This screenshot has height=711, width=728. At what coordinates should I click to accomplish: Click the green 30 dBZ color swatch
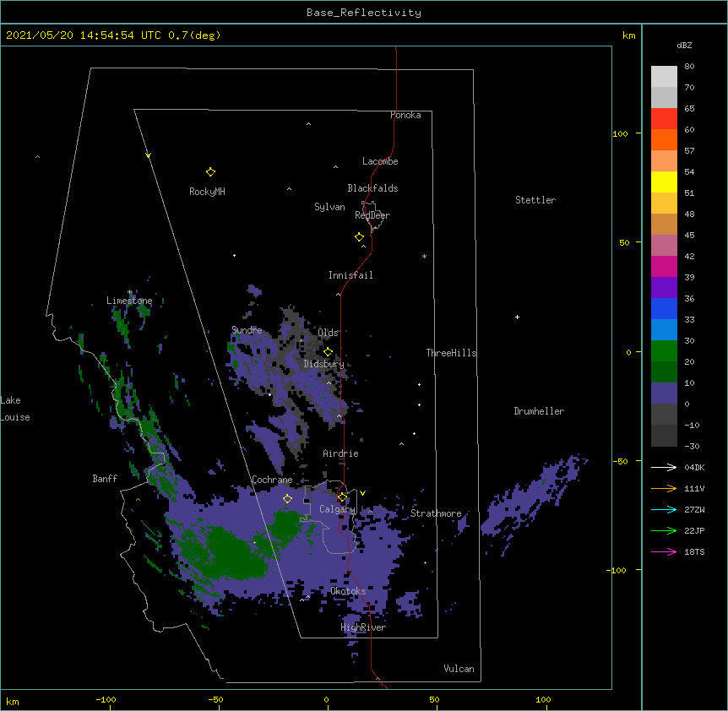[664, 351]
